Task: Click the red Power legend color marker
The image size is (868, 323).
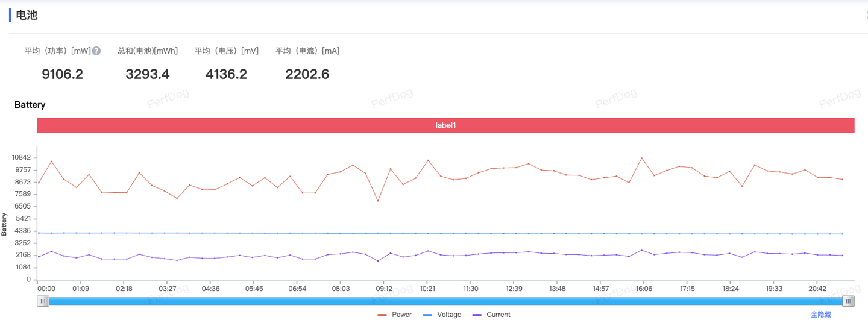Action: [382, 315]
